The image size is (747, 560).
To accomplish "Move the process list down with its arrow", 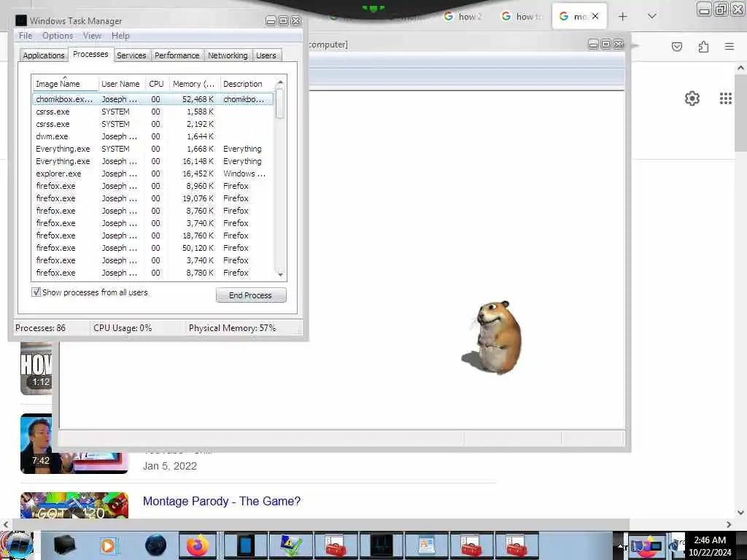I will (x=280, y=274).
